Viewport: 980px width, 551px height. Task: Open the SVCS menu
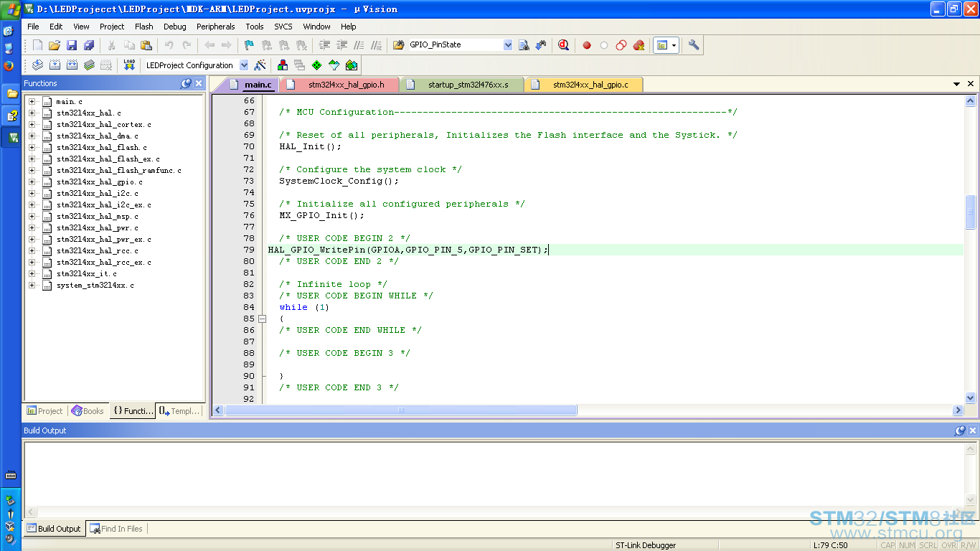click(283, 27)
